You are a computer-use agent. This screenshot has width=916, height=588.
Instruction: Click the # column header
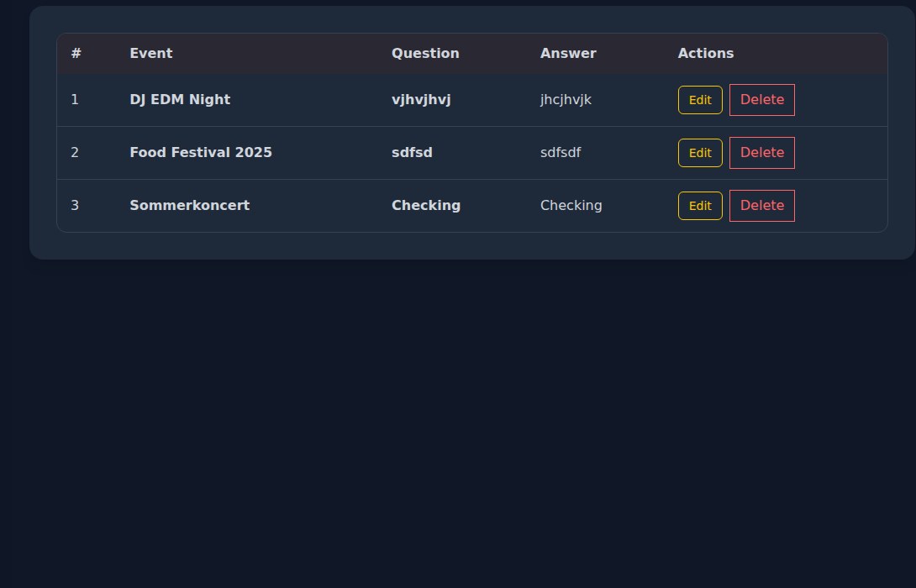76,53
